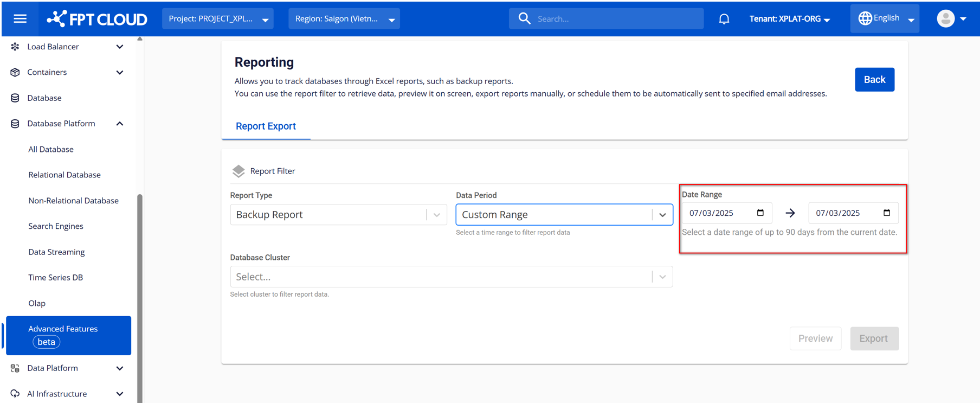This screenshot has height=403, width=980.
Task: Open Search Engines in sidebar
Action: click(56, 226)
